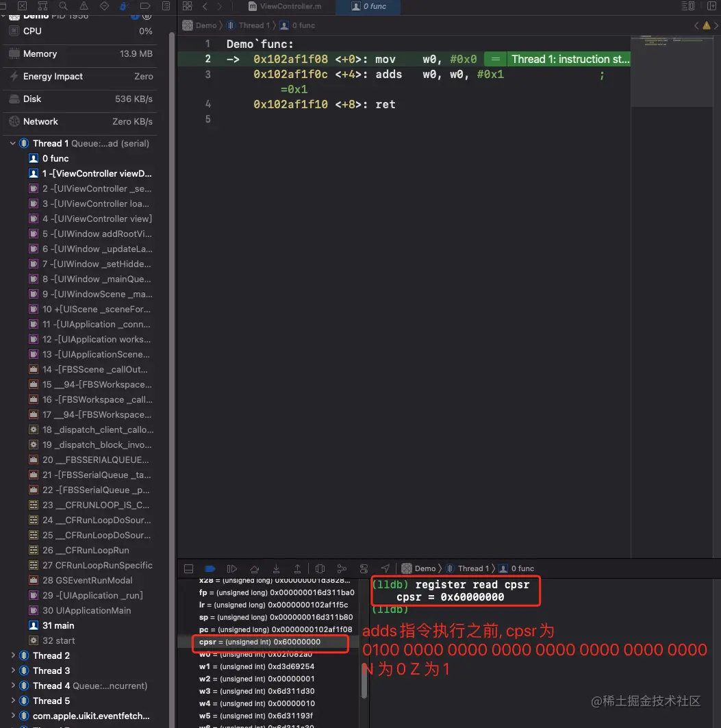Go forward in editor history
This screenshot has height=728, width=721.
pyautogui.click(x=220, y=6)
